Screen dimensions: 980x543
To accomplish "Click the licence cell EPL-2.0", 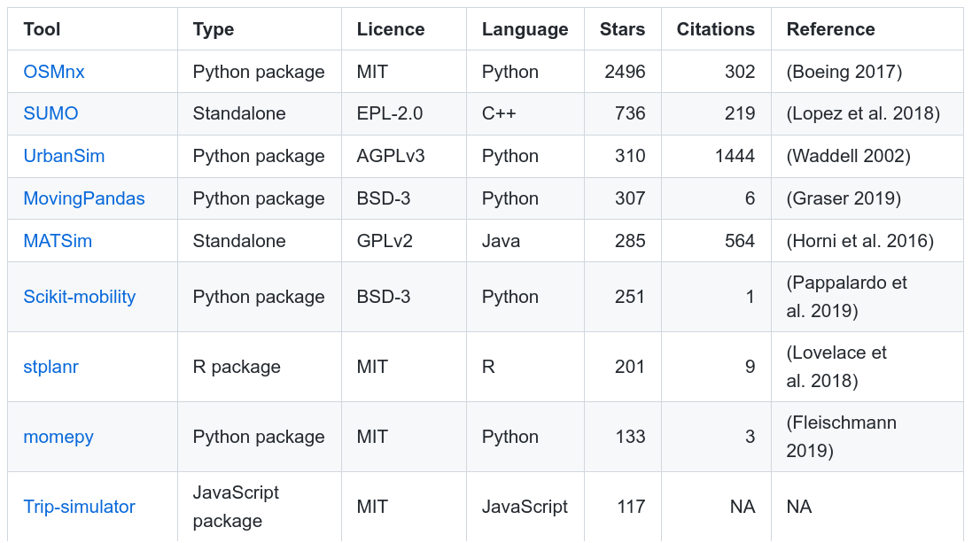I will (x=389, y=113).
